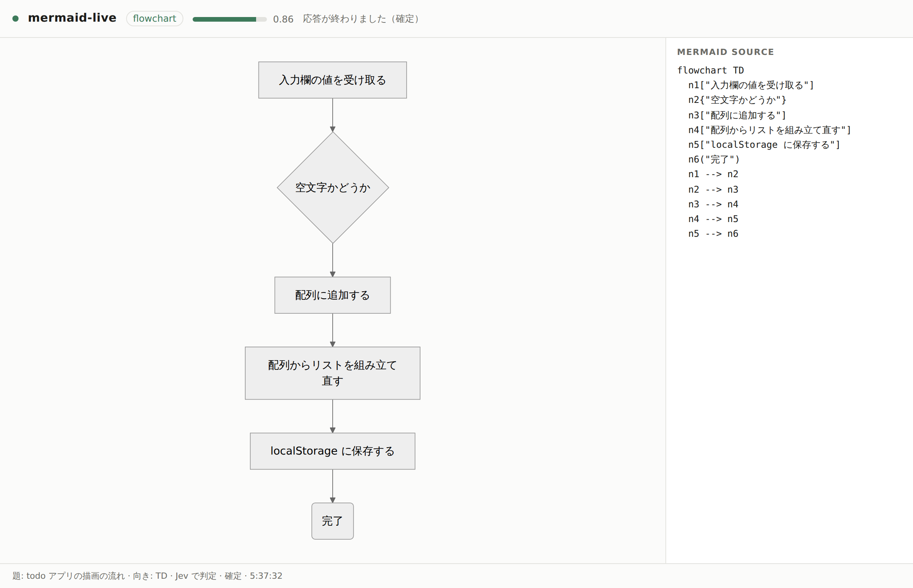Click source line n5 --> n6
Screen dimensions: 913x588
click(x=713, y=234)
